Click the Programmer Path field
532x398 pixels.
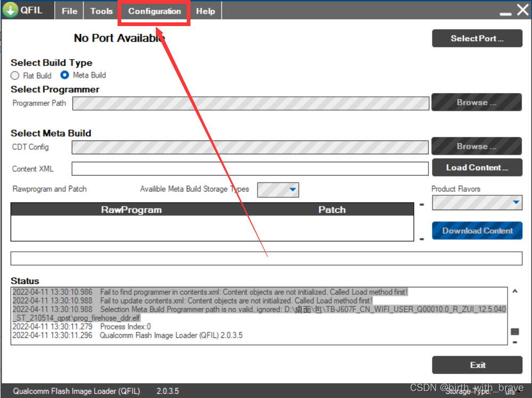click(x=251, y=103)
